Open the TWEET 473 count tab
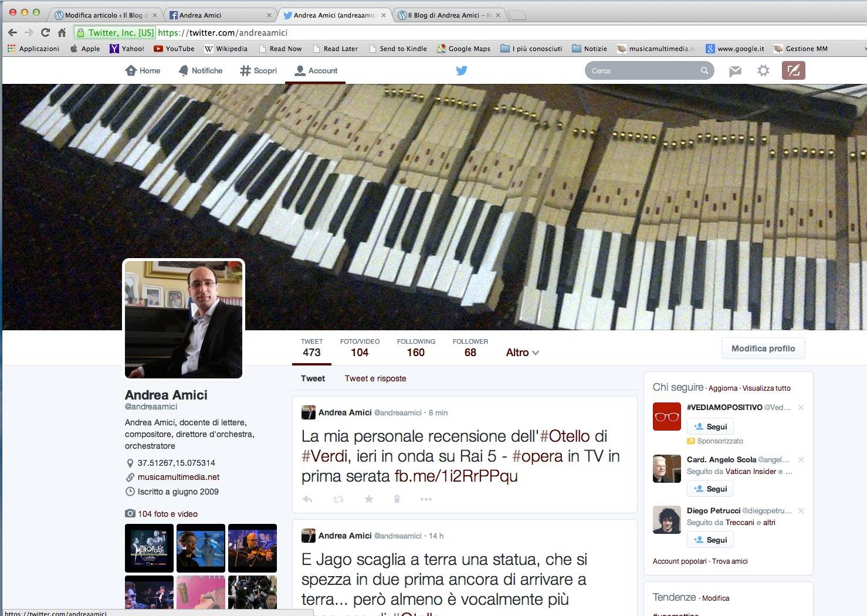Screen dimensions: 867x616 tap(311, 348)
